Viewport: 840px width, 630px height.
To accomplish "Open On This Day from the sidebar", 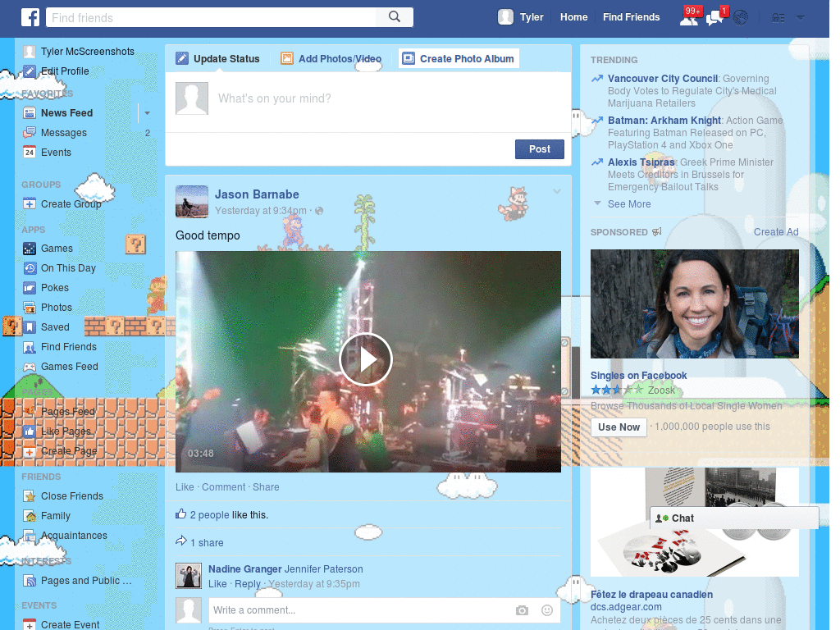I will click(66, 267).
